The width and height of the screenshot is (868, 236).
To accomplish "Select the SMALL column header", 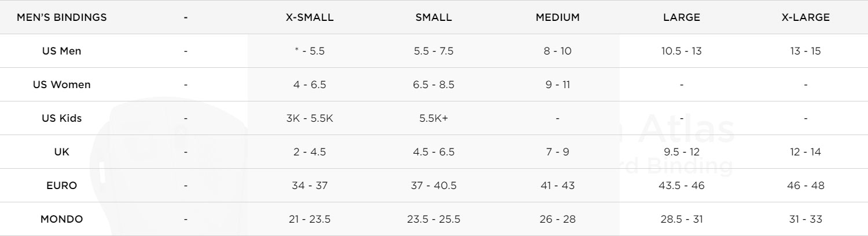I will 433,17.
